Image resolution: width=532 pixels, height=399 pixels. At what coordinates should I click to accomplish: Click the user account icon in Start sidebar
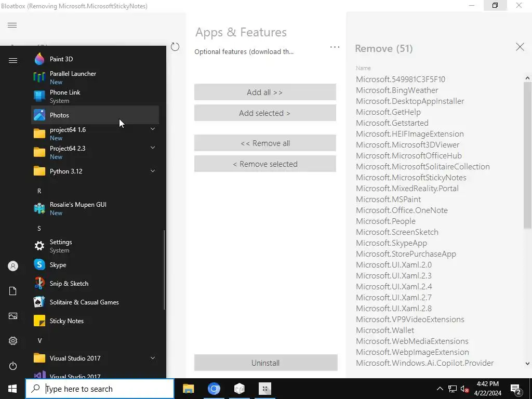click(x=13, y=266)
